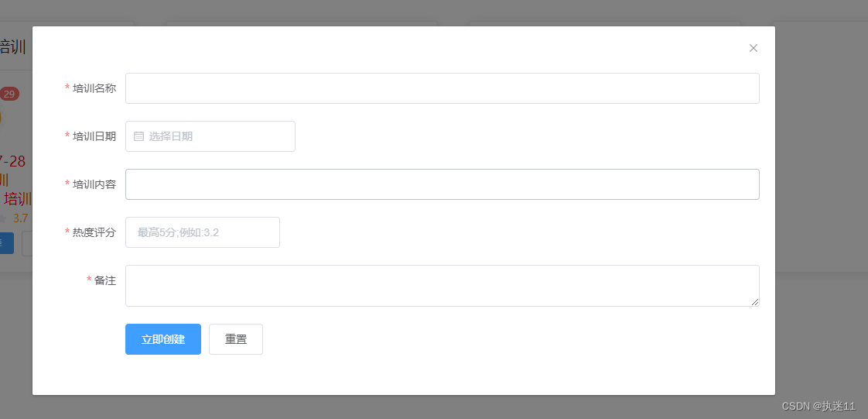Screen dimensions: 868x419
Task: Submit the form with 立即创建
Action: 163,339
